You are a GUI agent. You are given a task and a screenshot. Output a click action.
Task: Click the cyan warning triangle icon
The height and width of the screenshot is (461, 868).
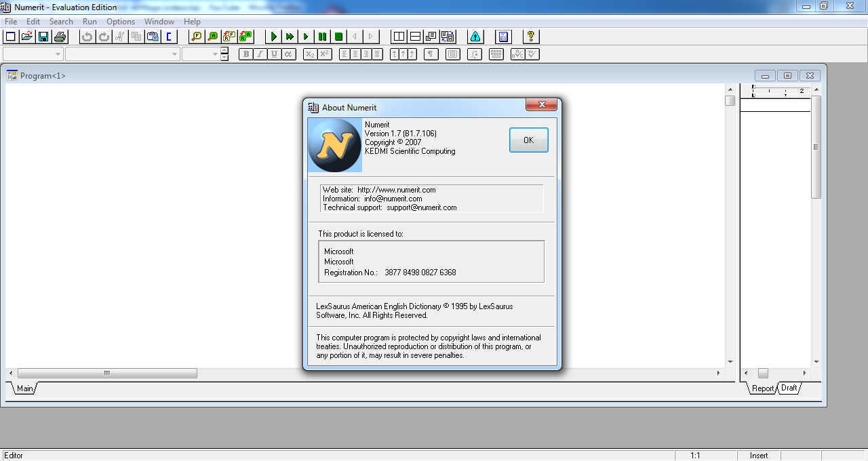pyautogui.click(x=475, y=37)
